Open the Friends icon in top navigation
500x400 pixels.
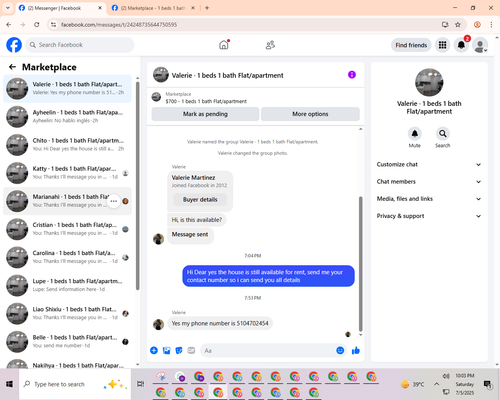tap(270, 45)
